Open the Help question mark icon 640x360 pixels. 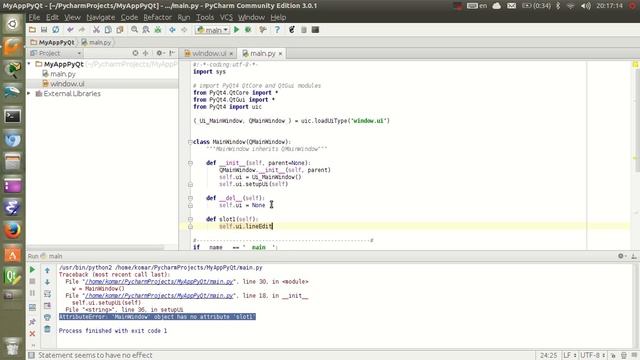tap(277, 30)
